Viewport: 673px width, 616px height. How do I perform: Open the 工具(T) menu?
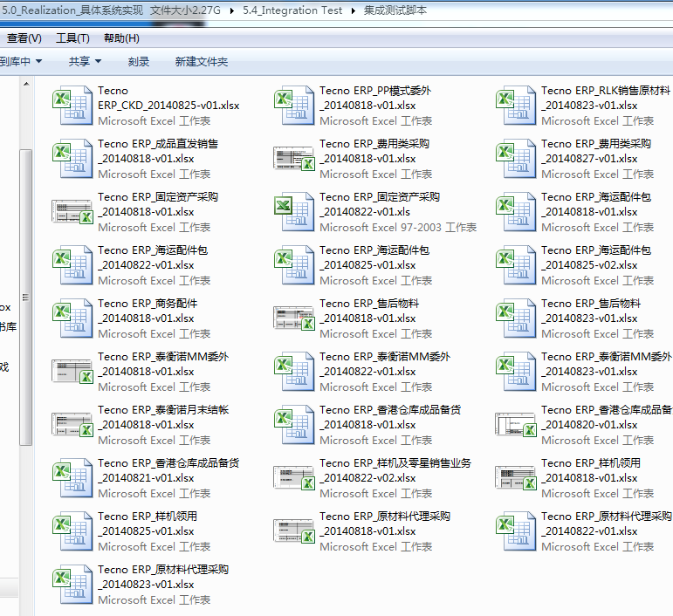pyautogui.click(x=72, y=38)
